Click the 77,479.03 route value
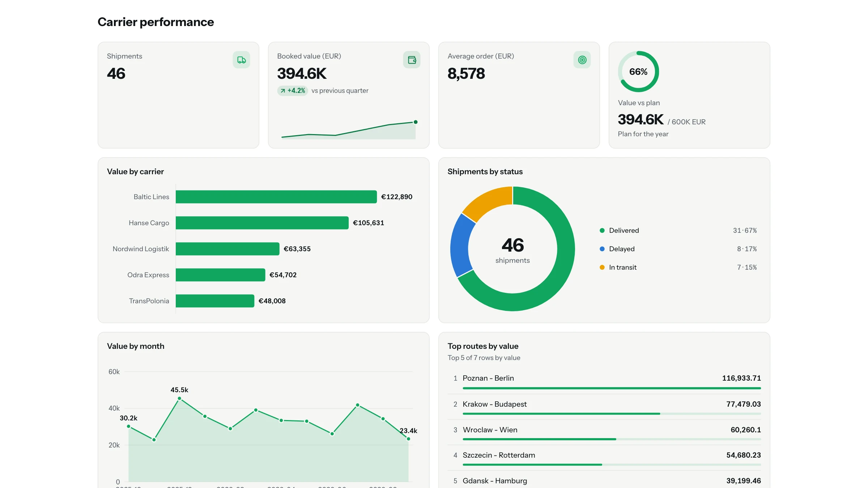This screenshot has width=868, height=488. [744, 404]
